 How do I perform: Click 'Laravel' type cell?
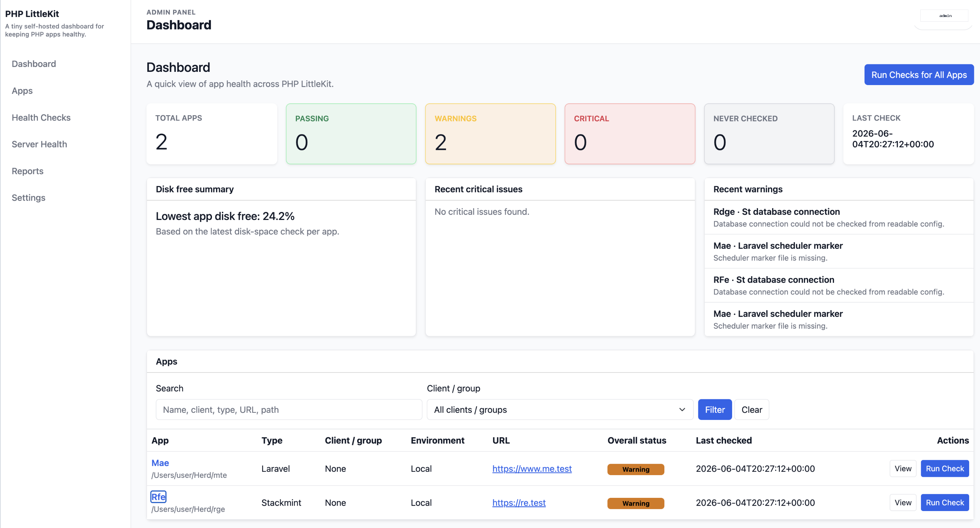[x=275, y=469]
